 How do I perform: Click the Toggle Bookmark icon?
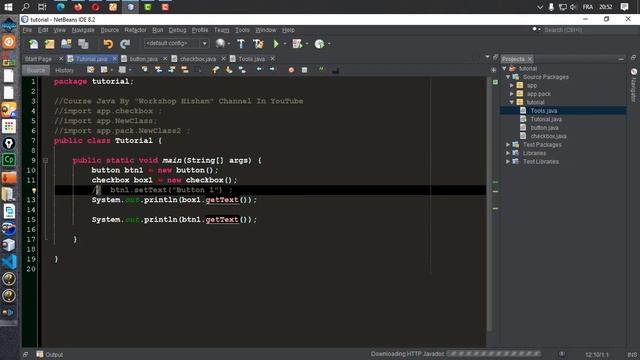tap(242, 70)
